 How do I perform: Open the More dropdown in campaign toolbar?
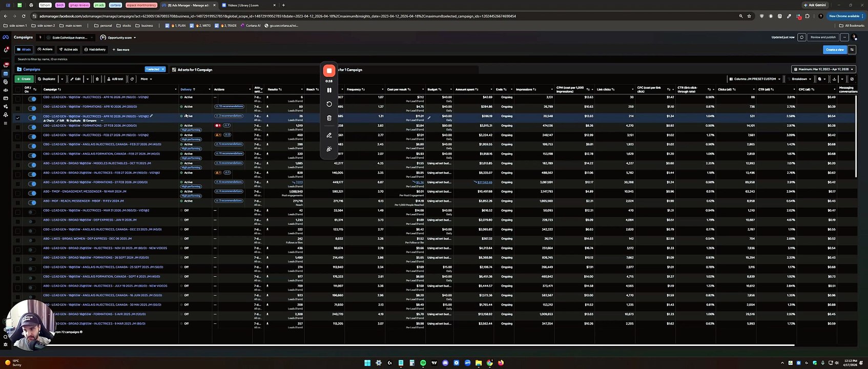146,79
